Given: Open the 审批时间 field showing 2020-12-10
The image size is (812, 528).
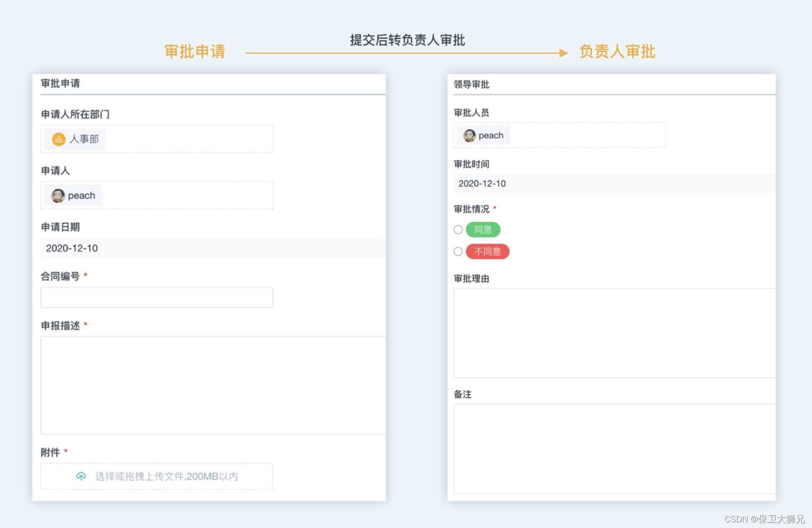Looking at the screenshot, I should click(x=615, y=183).
